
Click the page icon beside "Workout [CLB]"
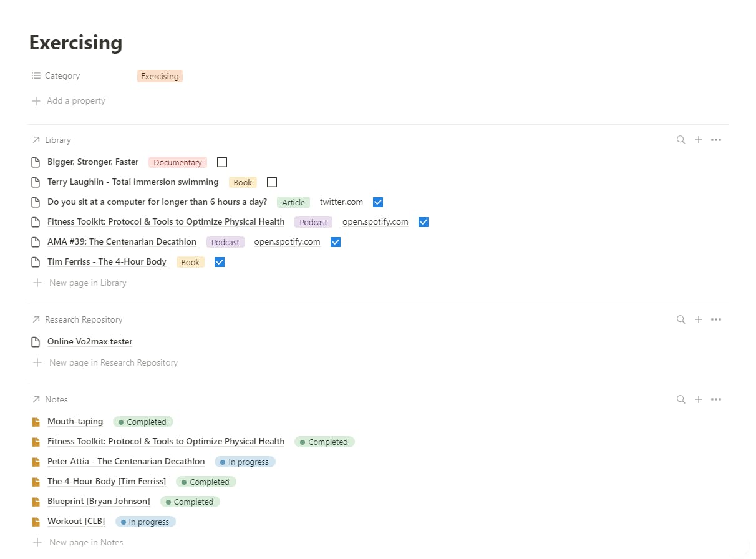pos(36,522)
